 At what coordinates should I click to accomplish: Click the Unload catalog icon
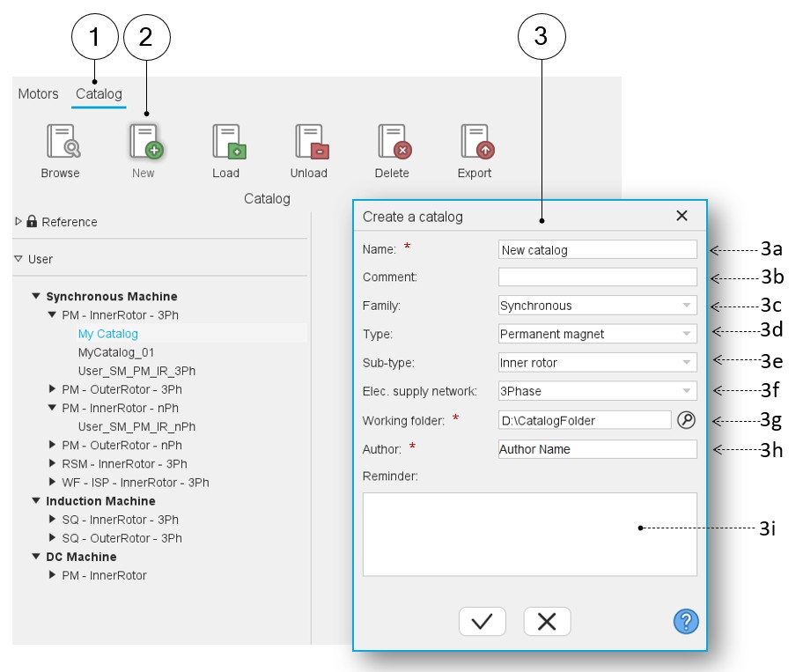pos(312,141)
